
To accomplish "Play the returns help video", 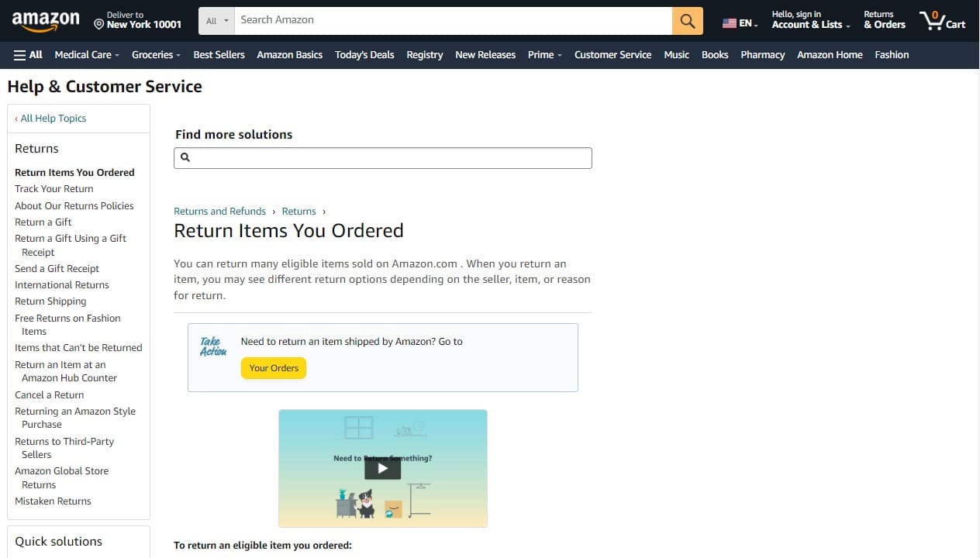I will click(382, 467).
